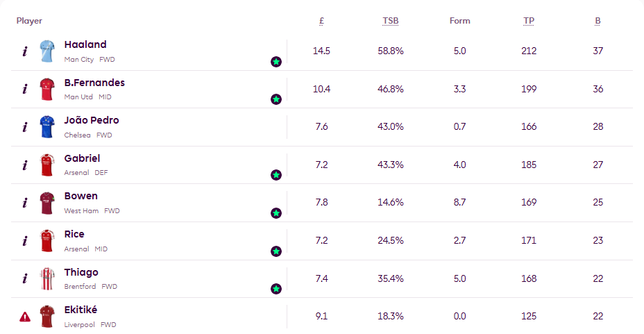The width and height of the screenshot is (644, 334).
Task: Click the Man City shirt thumbnail for Haaland
Action: (47, 51)
